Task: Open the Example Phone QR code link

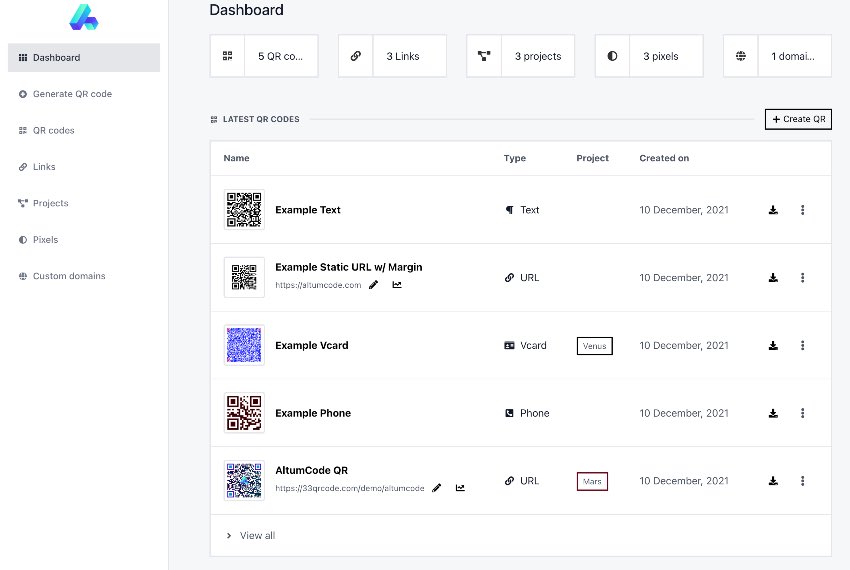Action: [313, 413]
